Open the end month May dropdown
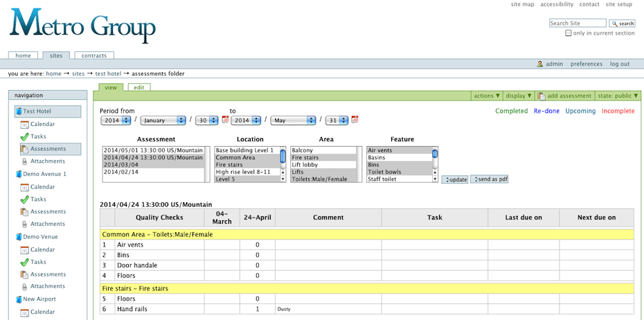The height and width of the screenshot is (320, 644). click(293, 120)
